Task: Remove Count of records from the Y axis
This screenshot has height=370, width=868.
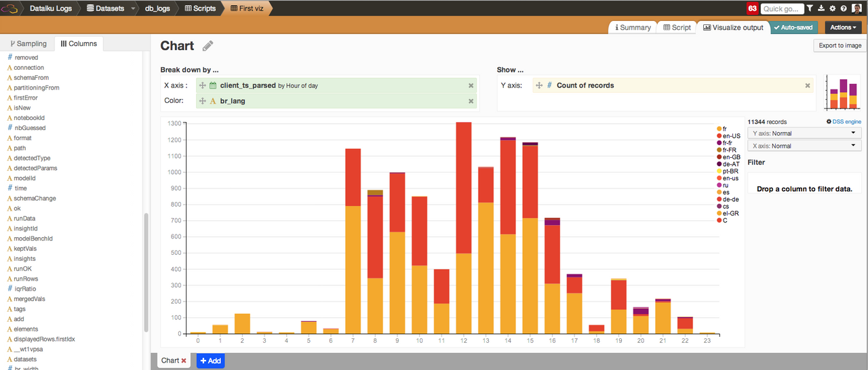Action: tap(808, 85)
